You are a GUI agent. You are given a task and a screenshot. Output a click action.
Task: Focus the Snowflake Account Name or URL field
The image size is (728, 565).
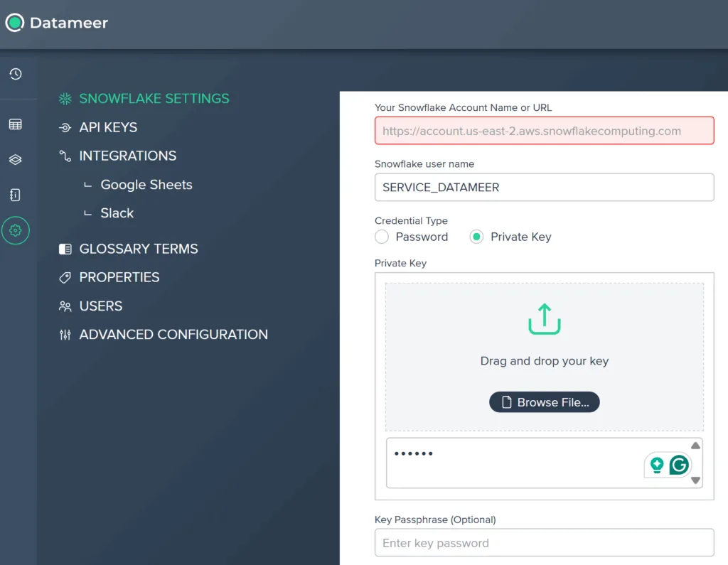[x=544, y=131]
